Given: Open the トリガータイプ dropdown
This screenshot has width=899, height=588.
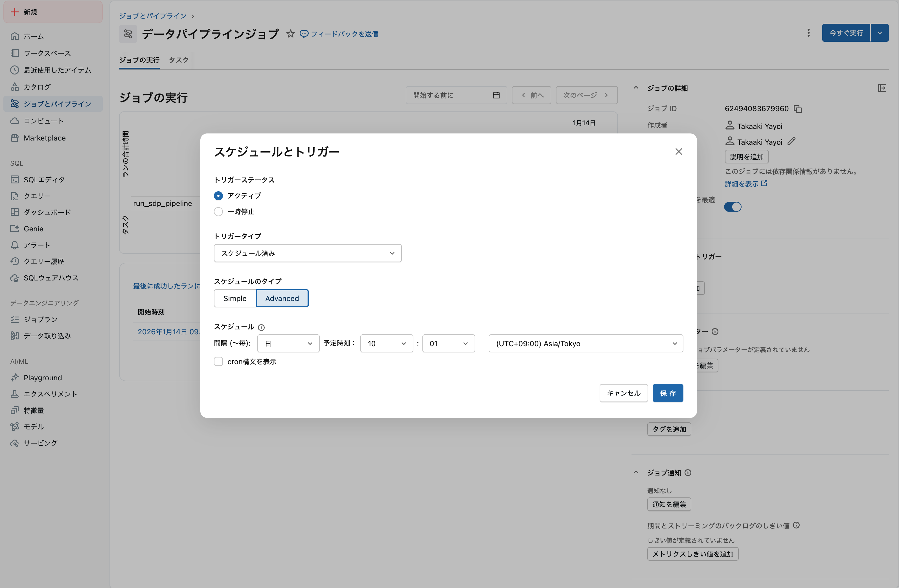Looking at the screenshot, I should [x=308, y=253].
